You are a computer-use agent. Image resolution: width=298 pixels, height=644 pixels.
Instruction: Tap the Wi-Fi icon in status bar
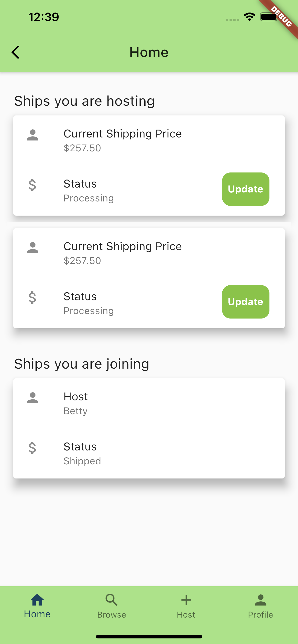(x=249, y=17)
